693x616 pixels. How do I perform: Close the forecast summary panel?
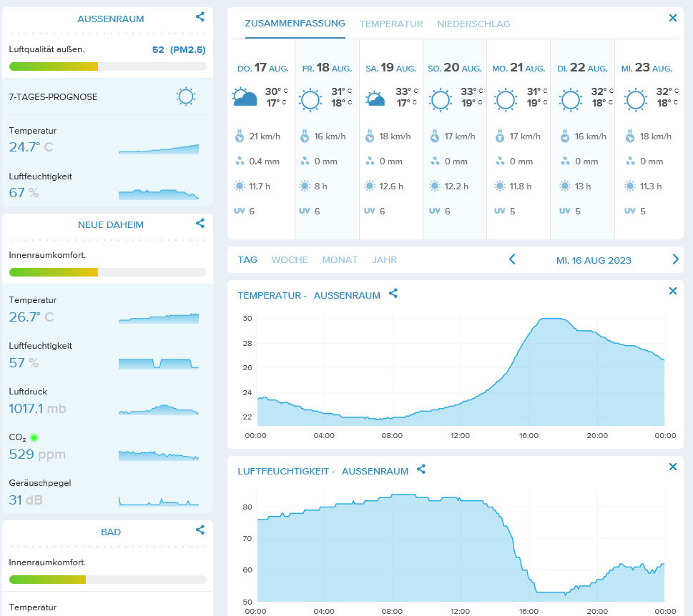[673, 18]
